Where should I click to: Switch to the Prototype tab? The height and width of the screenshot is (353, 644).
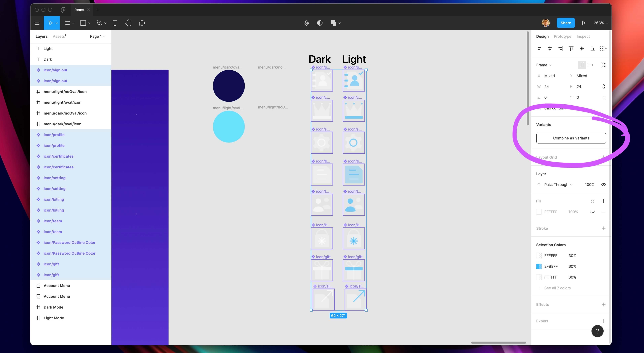[562, 36]
